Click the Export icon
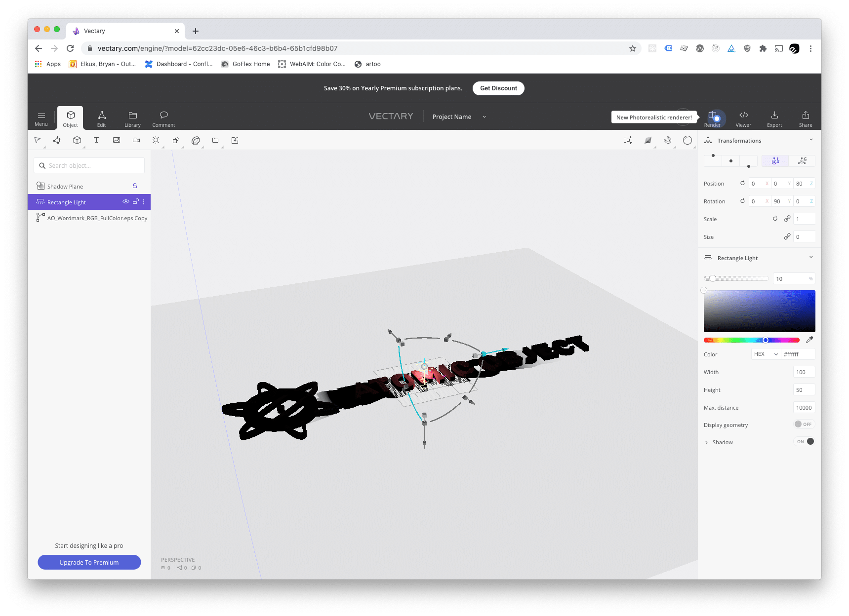The width and height of the screenshot is (849, 616). (x=774, y=117)
